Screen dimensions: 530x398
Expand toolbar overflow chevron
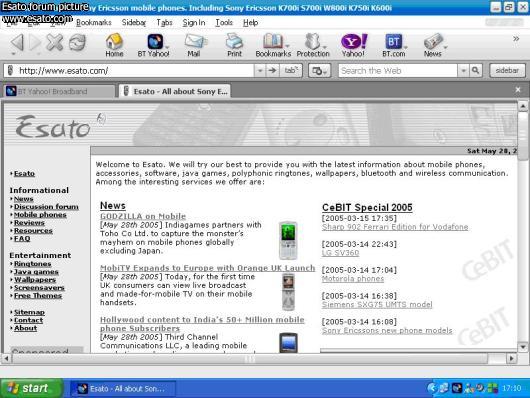[x=516, y=39]
